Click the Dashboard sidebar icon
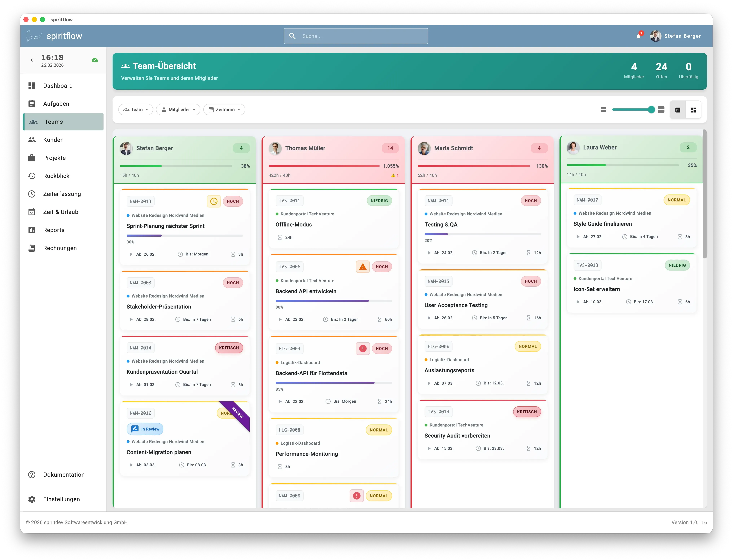This screenshot has height=560, width=733. coord(32,86)
